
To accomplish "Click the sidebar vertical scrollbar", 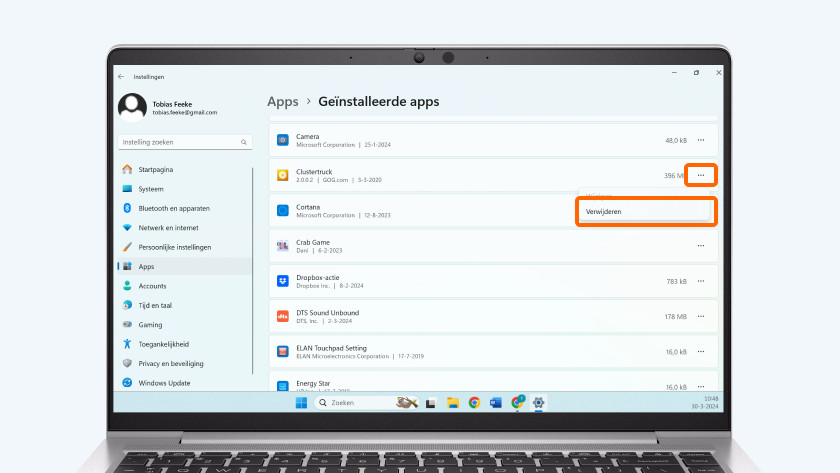I will click(x=252, y=271).
